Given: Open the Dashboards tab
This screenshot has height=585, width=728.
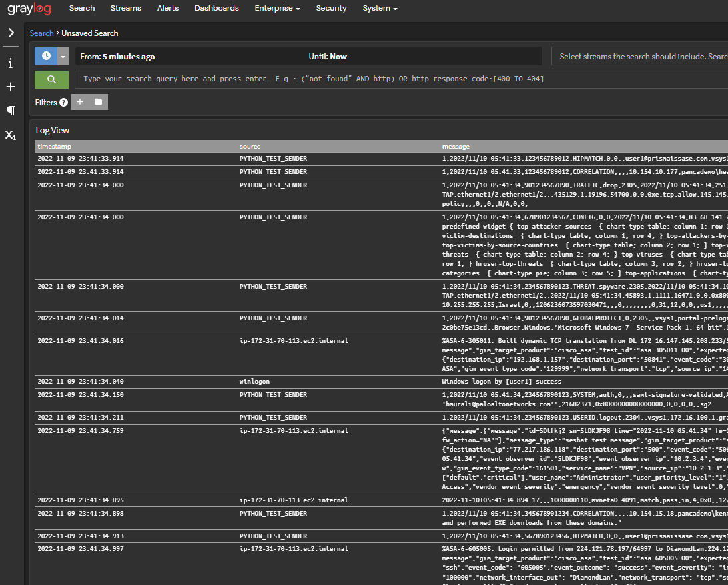Looking at the screenshot, I should pos(216,8).
